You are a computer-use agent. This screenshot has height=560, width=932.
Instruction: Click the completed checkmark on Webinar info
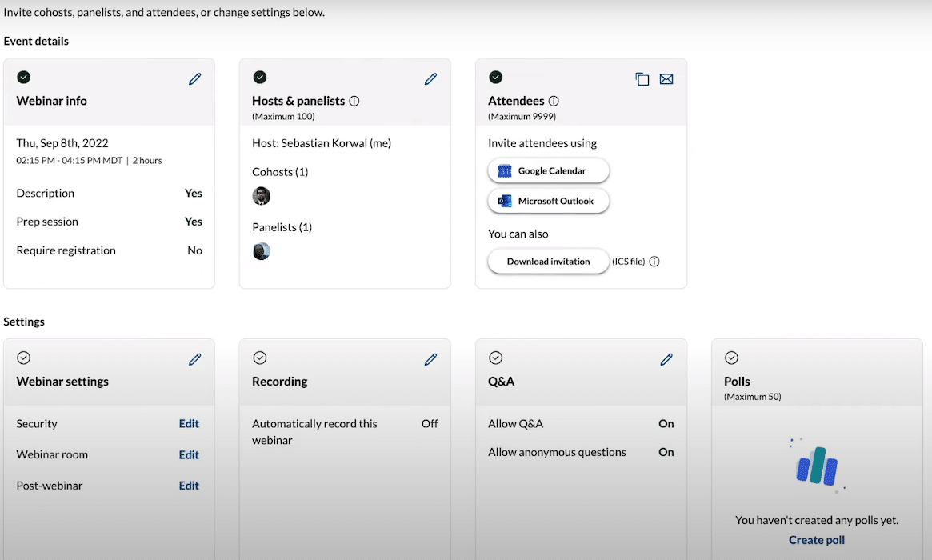23,77
